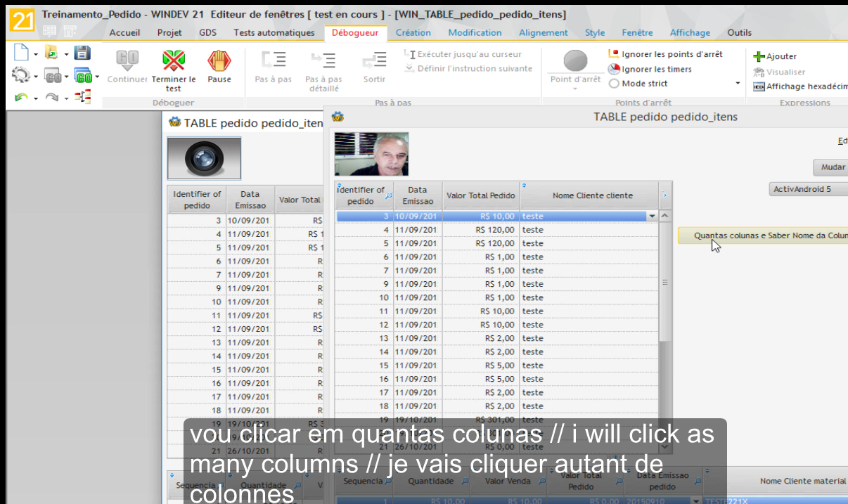848x504 pixels.
Task: Click the Open folder icon
Action: click(51, 53)
